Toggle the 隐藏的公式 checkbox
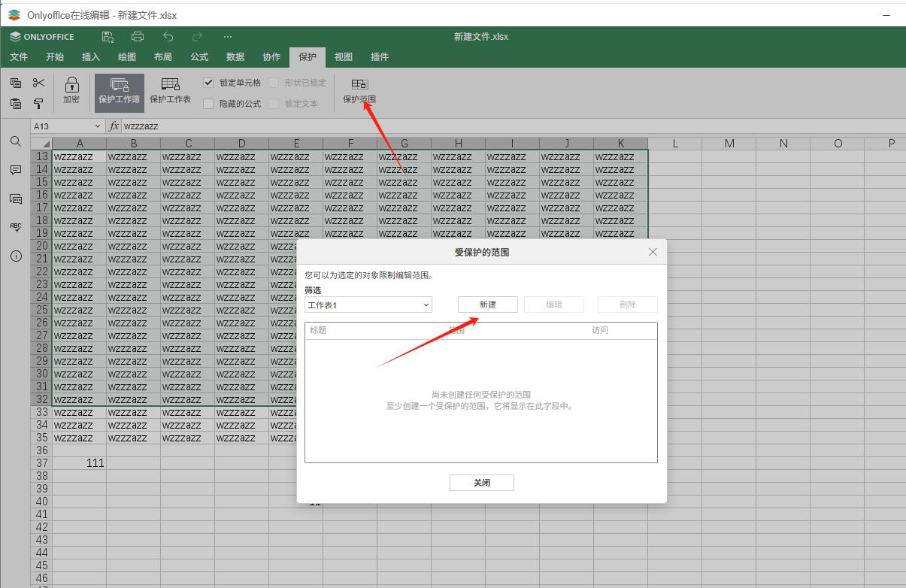The height and width of the screenshot is (588, 906). coord(208,104)
